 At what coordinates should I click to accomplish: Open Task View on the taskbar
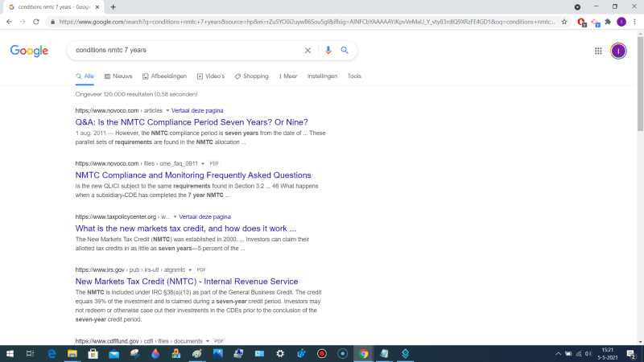click(30, 353)
